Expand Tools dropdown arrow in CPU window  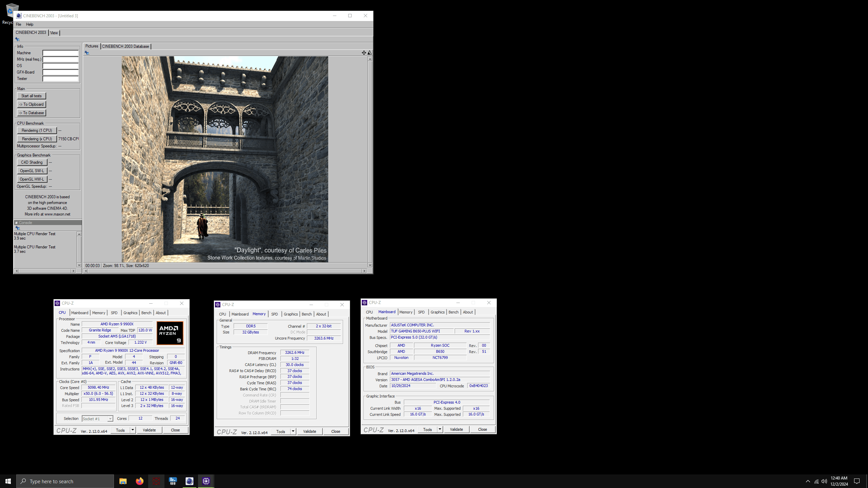coord(133,430)
